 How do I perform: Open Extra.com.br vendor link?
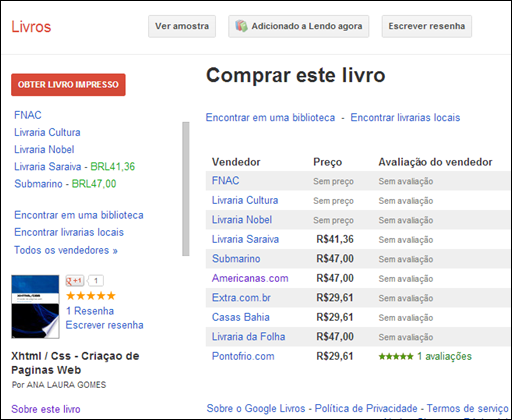(241, 298)
